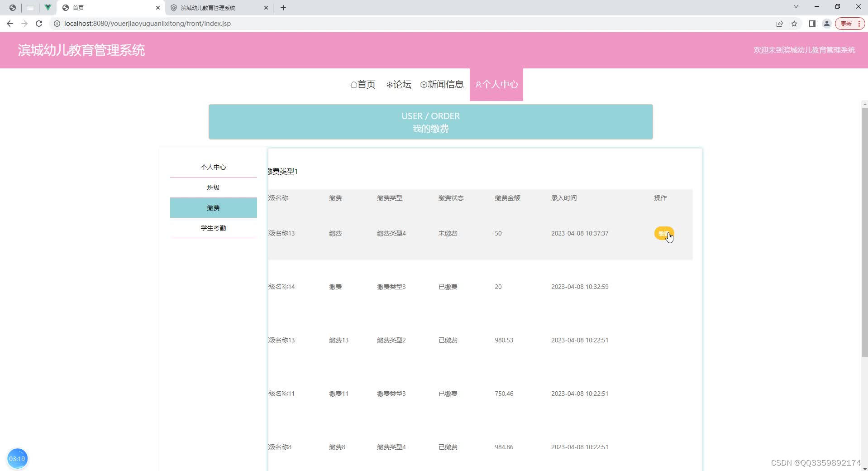The height and width of the screenshot is (471, 868).
Task: Click the amount 984.86
Action: tap(504, 447)
